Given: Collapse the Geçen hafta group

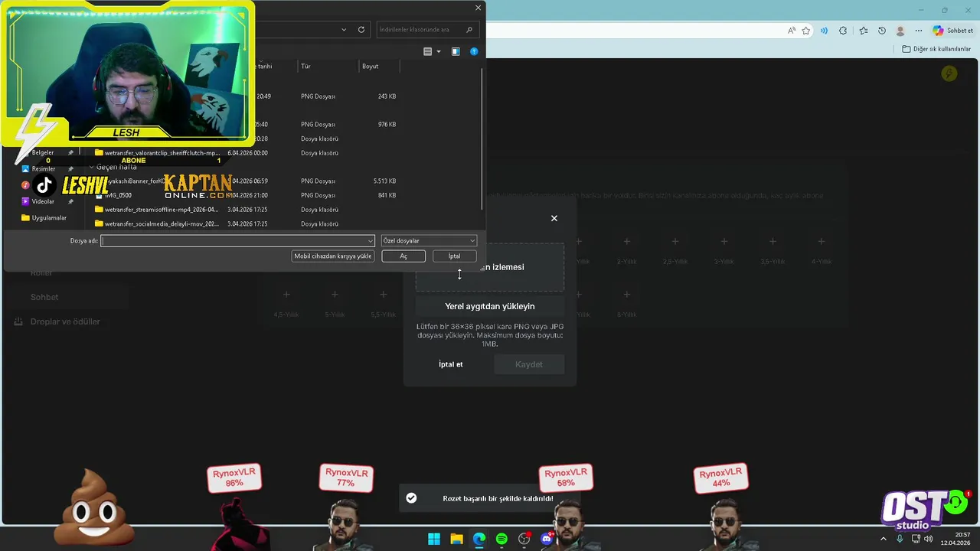Looking at the screenshot, I should [92, 167].
